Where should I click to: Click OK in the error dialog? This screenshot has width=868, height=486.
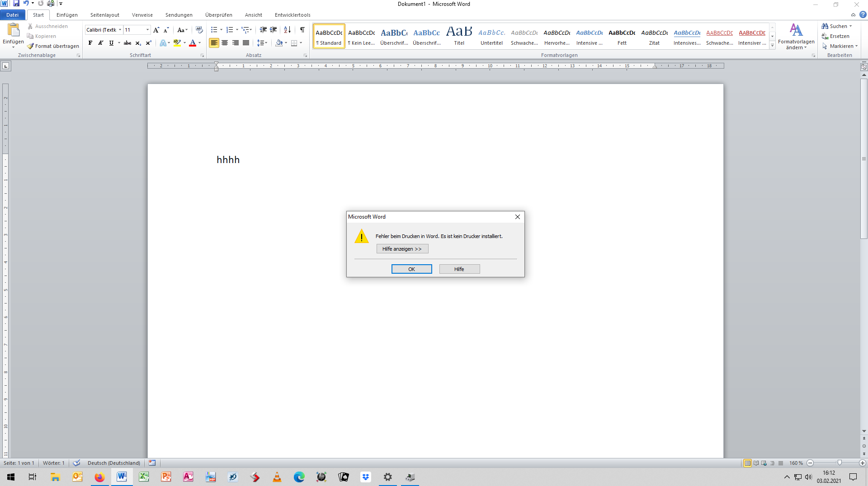click(x=411, y=269)
